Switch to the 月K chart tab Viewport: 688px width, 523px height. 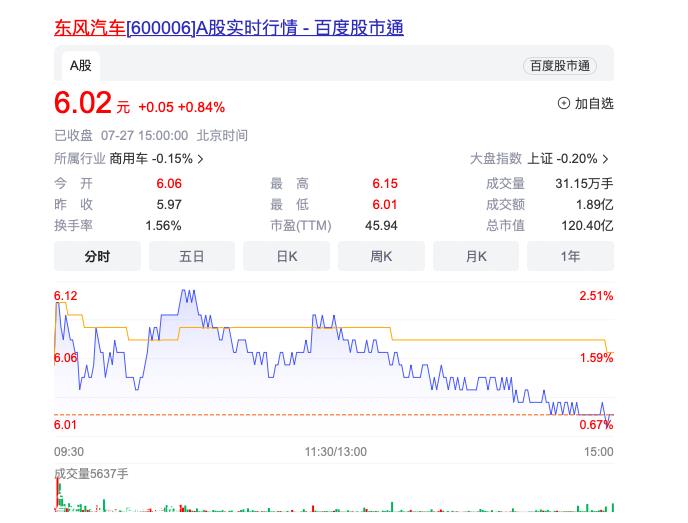pos(476,256)
